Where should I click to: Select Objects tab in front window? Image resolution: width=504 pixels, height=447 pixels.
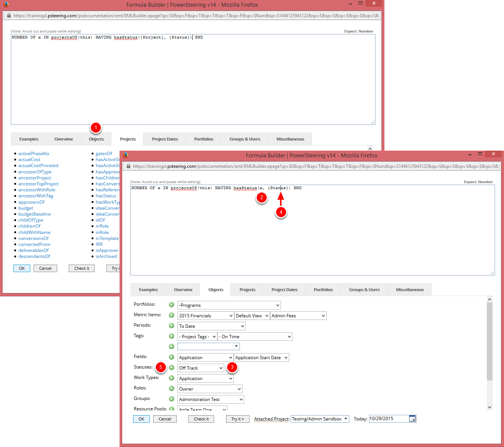pos(216,290)
